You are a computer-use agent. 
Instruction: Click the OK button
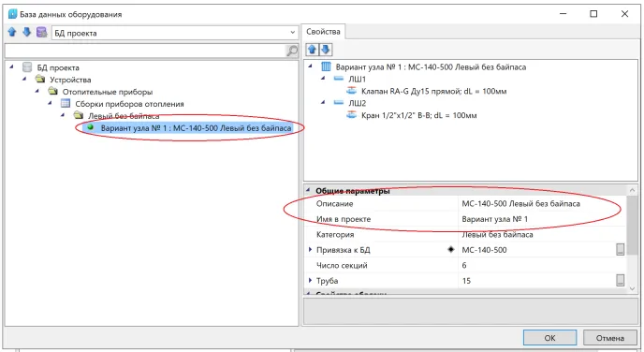(549, 338)
